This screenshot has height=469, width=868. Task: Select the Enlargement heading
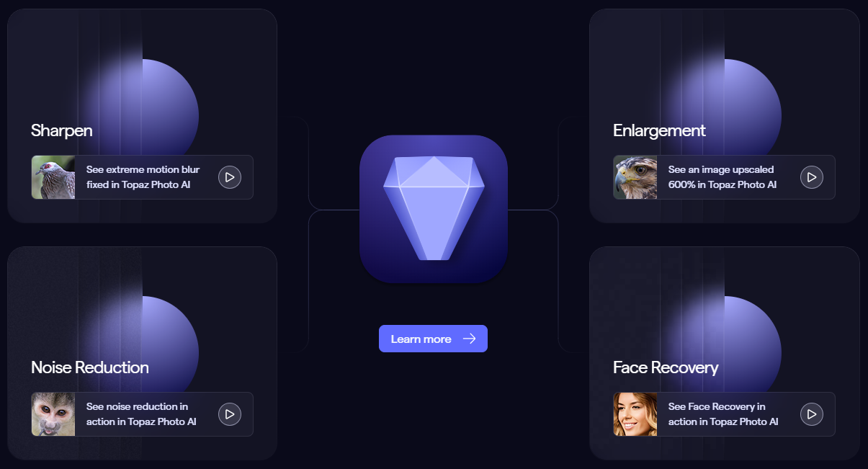click(659, 130)
